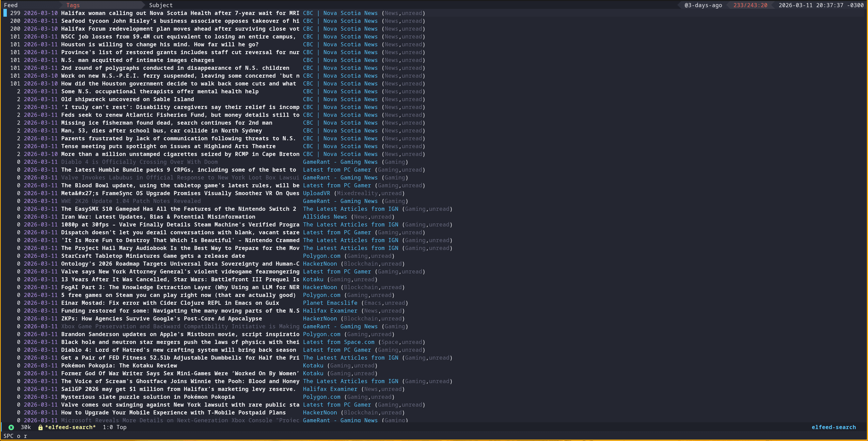The width and height of the screenshot is (868, 441).
Task: Select 'Man, 53, dies after school bus' entry
Action: click(161, 130)
